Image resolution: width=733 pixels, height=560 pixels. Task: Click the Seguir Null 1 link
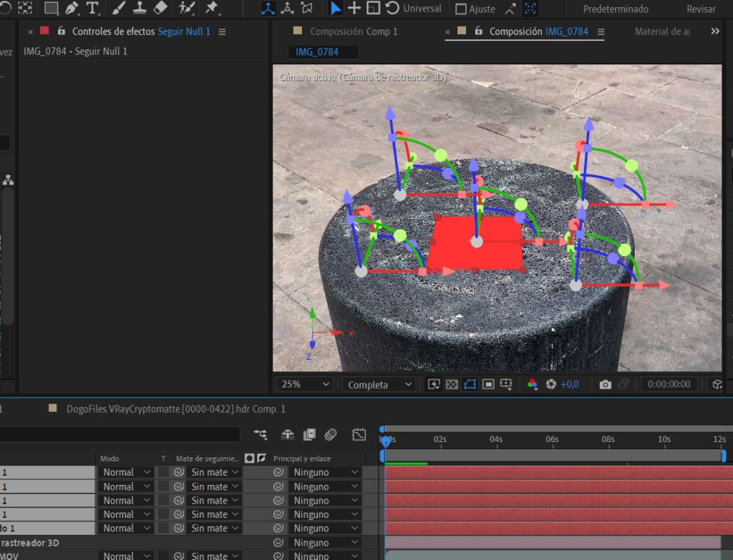pos(185,31)
